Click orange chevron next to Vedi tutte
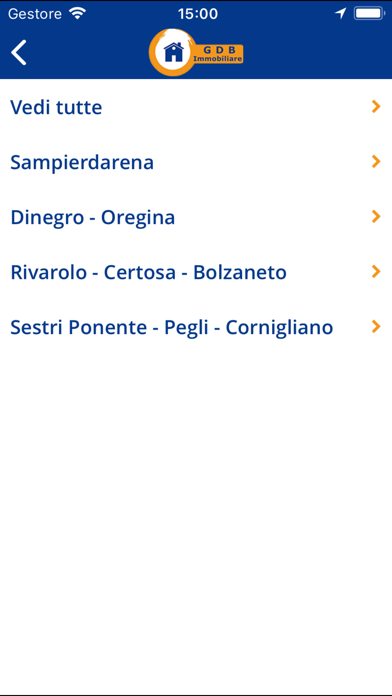The width and height of the screenshot is (392, 696). [x=376, y=107]
